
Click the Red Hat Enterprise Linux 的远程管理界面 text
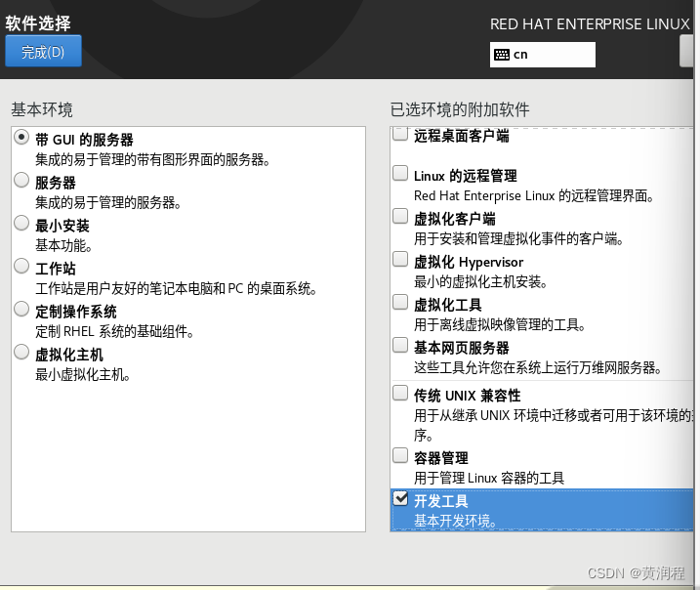tap(534, 195)
